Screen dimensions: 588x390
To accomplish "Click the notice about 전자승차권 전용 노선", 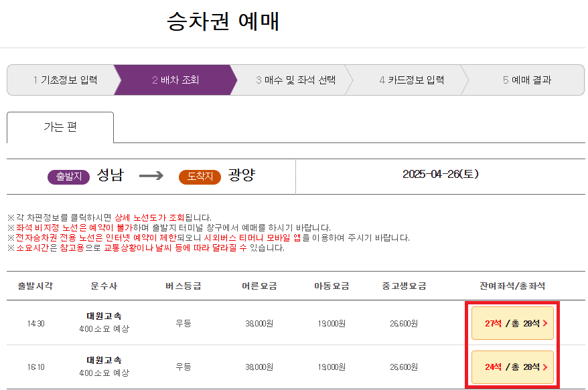I will [x=208, y=238].
